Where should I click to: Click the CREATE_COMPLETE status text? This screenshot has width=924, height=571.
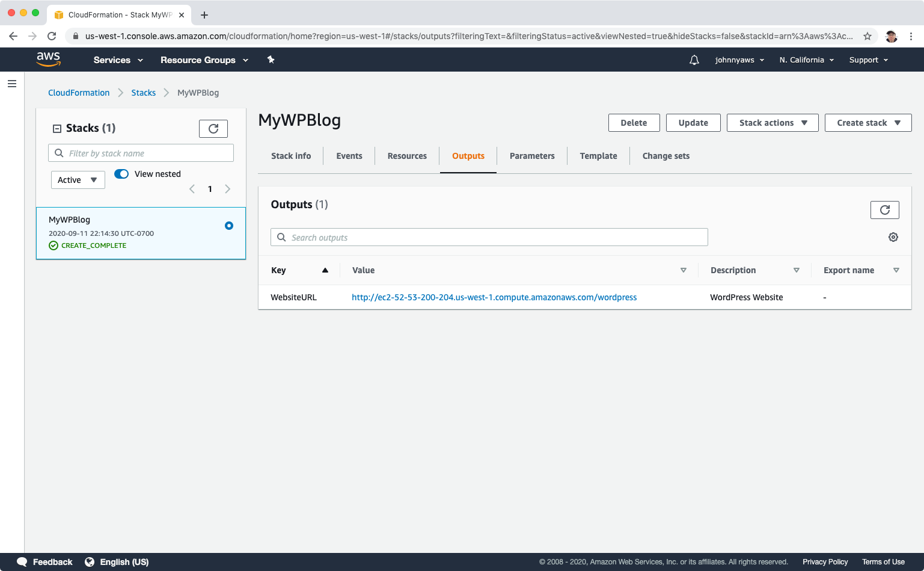point(94,245)
